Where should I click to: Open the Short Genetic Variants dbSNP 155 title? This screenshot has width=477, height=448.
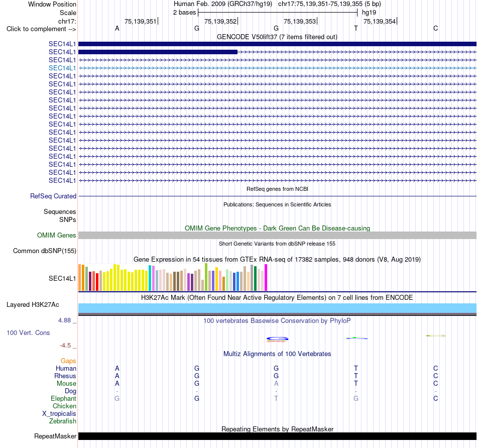(277, 244)
